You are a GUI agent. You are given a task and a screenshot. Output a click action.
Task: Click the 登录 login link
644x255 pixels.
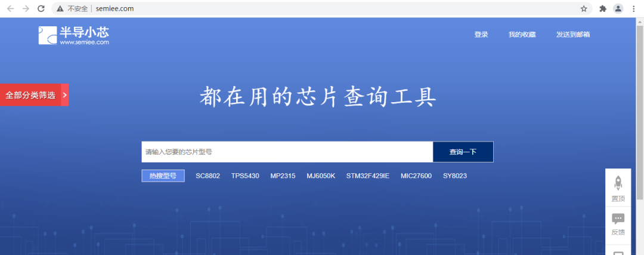pyautogui.click(x=481, y=35)
